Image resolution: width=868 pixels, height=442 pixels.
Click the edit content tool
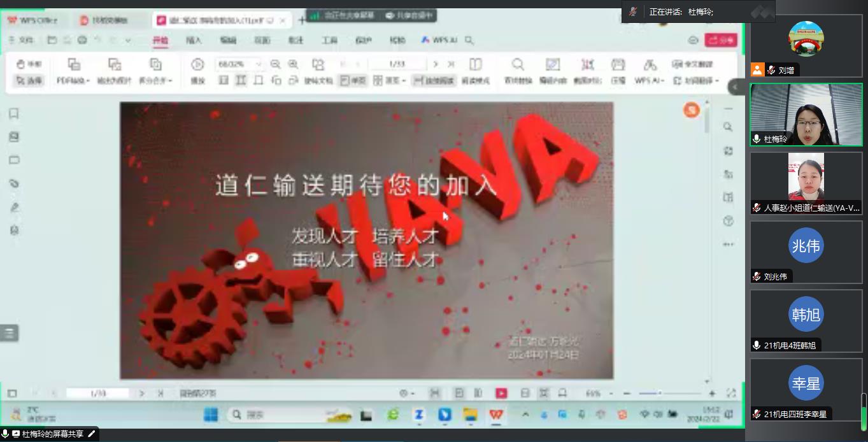(x=553, y=71)
